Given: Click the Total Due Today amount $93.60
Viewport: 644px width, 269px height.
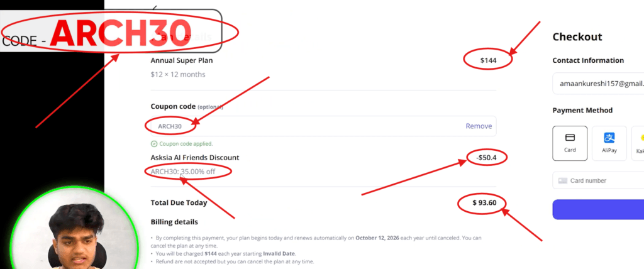Looking at the screenshot, I should [484, 202].
